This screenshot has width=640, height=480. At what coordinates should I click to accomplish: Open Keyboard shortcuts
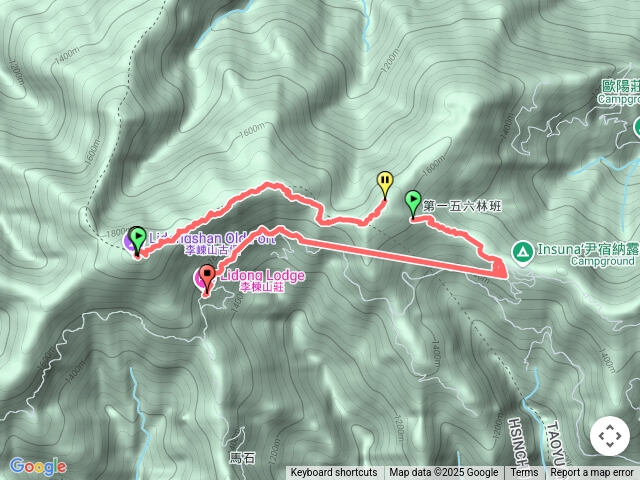pyautogui.click(x=334, y=473)
